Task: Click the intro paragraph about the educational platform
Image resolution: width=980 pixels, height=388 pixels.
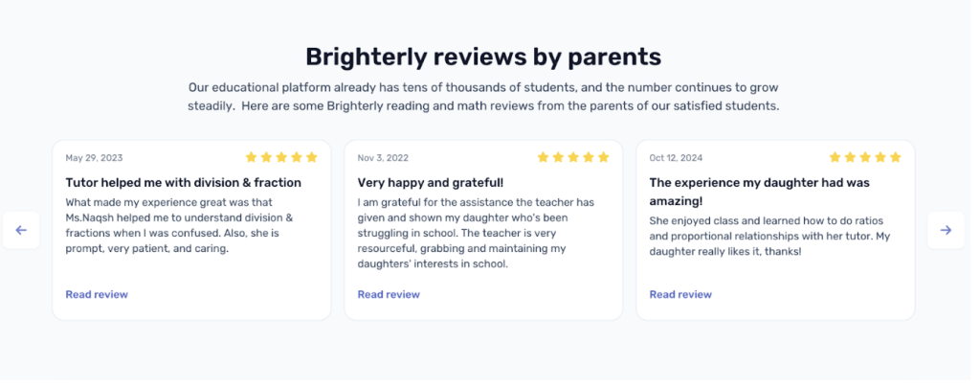Action: coord(483,97)
